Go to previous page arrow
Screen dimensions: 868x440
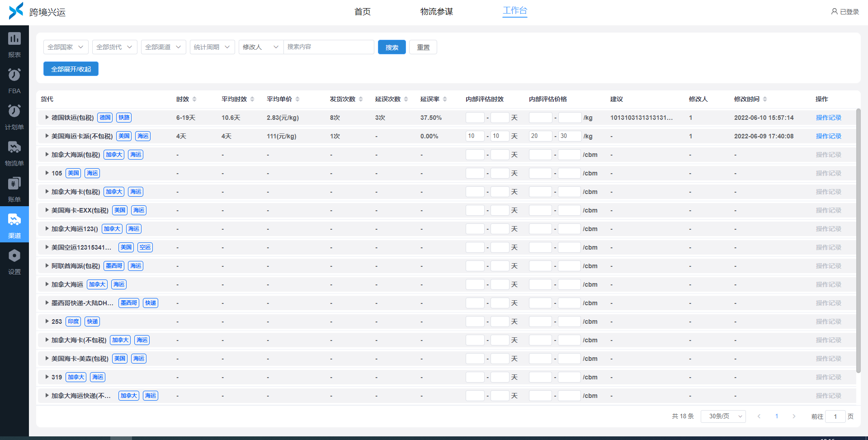759,416
